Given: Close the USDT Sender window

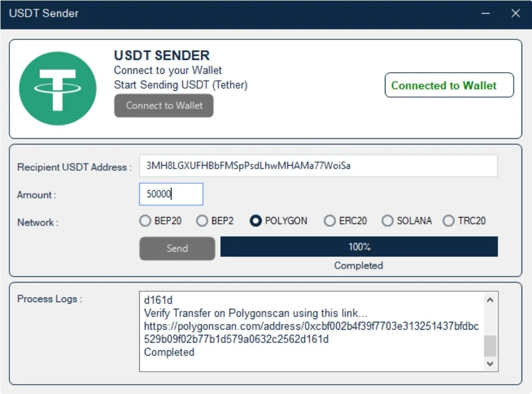Looking at the screenshot, I should pyautogui.click(x=516, y=13).
